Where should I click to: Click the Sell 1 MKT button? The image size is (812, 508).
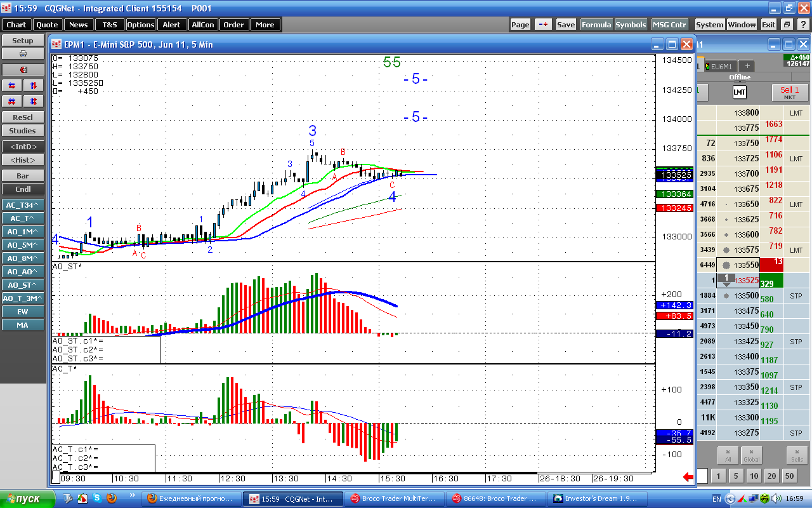click(x=790, y=93)
